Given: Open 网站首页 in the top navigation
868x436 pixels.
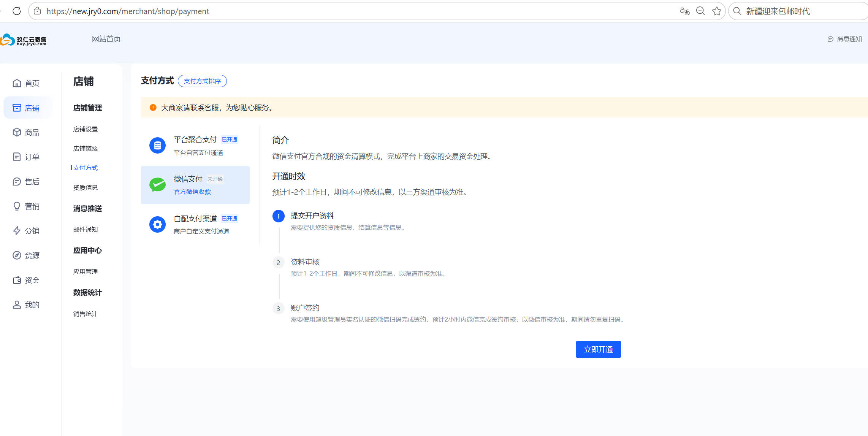Looking at the screenshot, I should coord(106,39).
